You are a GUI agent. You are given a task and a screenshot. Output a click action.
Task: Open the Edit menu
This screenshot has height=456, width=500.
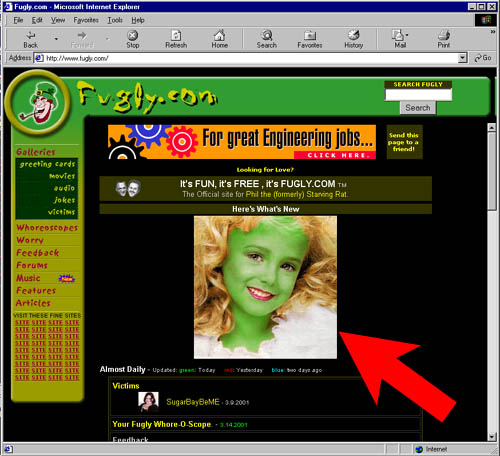pyautogui.click(x=37, y=20)
